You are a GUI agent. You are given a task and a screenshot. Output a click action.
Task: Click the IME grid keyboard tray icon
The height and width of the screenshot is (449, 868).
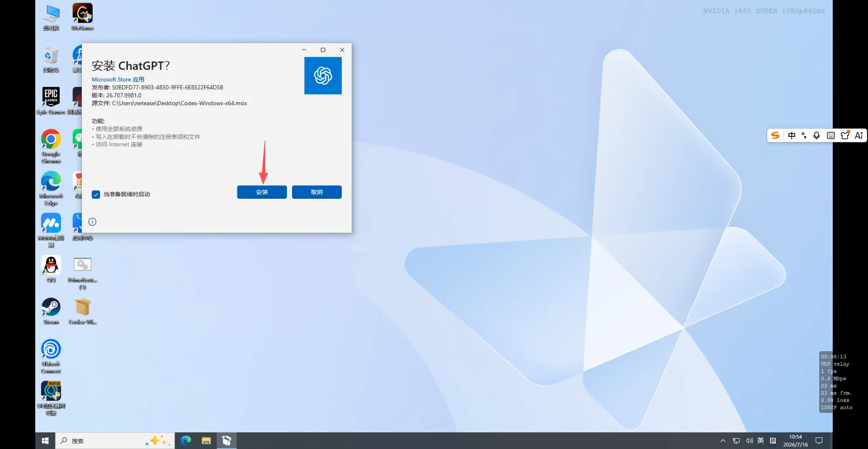click(773, 441)
